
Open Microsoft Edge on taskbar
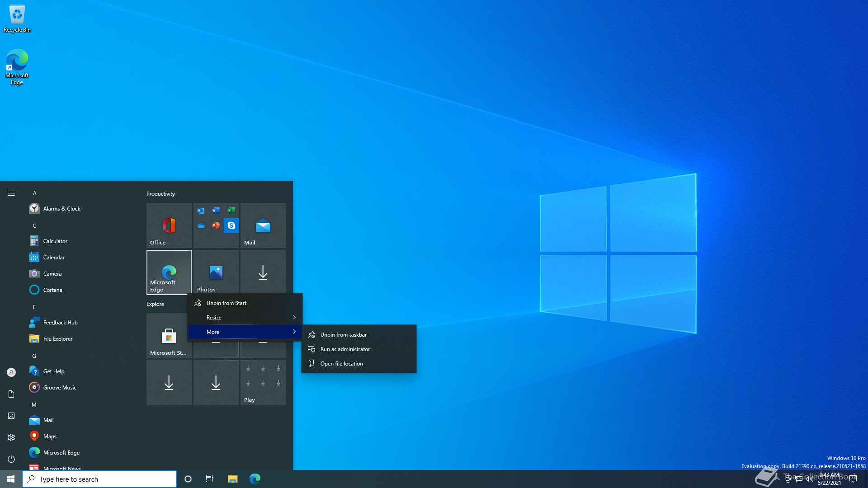click(255, 479)
